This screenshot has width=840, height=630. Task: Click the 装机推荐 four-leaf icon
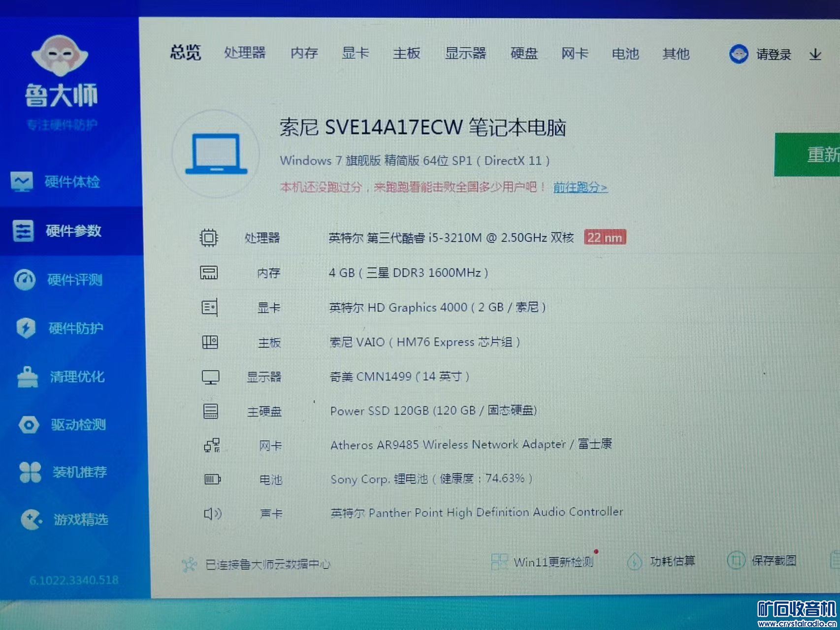click(x=31, y=472)
